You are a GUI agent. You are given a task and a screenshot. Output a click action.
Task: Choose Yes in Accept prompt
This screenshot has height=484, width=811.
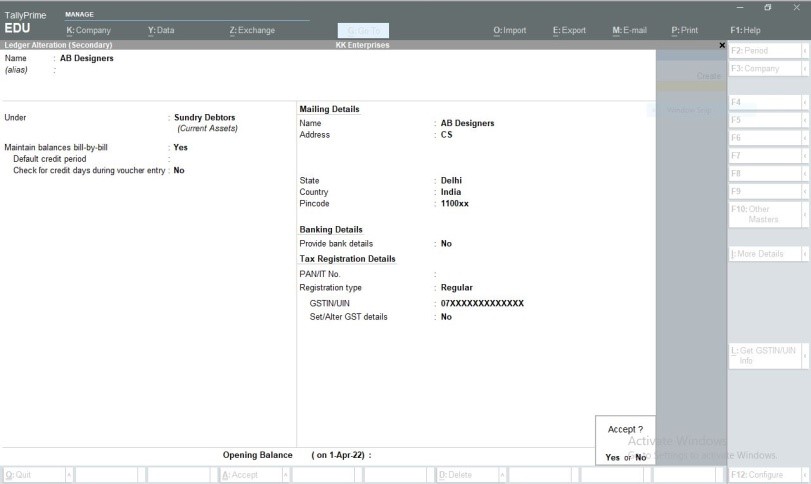point(612,458)
